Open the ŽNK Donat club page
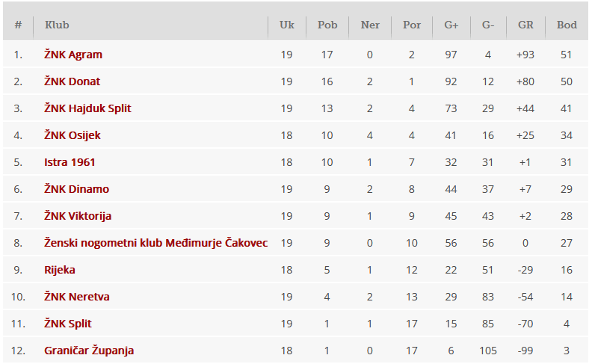589x364 pixels. [x=72, y=81]
